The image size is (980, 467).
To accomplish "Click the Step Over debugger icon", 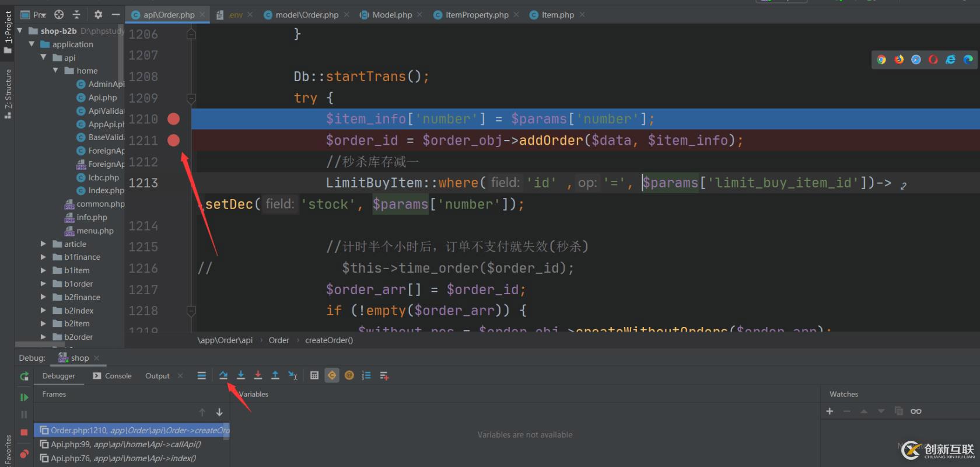I will [223, 375].
